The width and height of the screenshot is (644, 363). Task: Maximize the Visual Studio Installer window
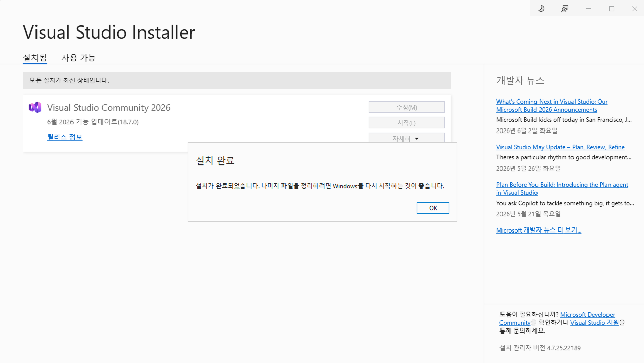(x=612, y=9)
